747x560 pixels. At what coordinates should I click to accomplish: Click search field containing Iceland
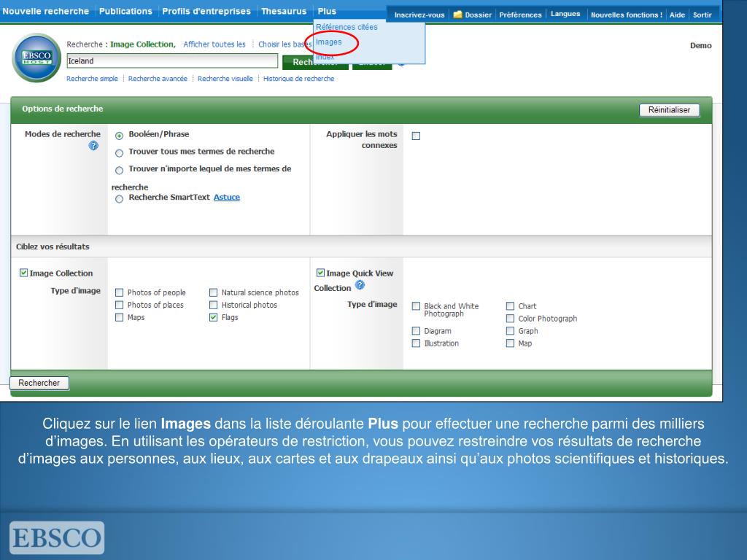tap(172, 61)
